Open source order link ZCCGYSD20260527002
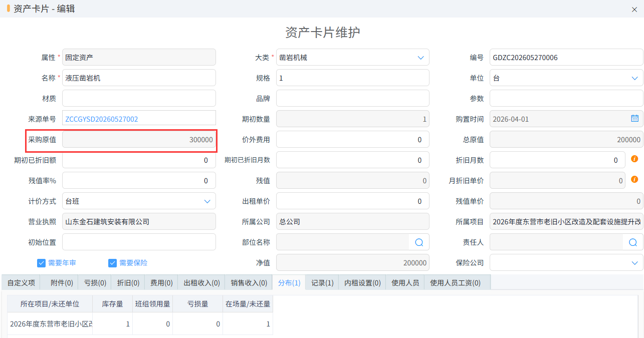The image size is (644, 338). [102, 119]
